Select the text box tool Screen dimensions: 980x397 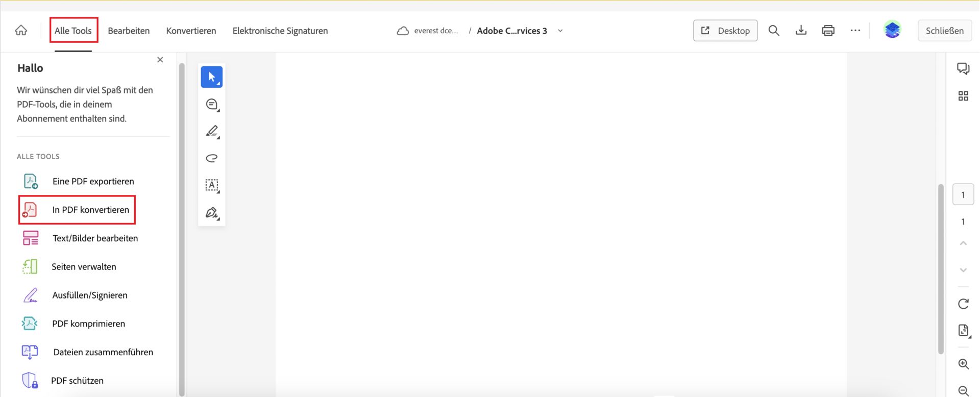(x=212, y=185)
